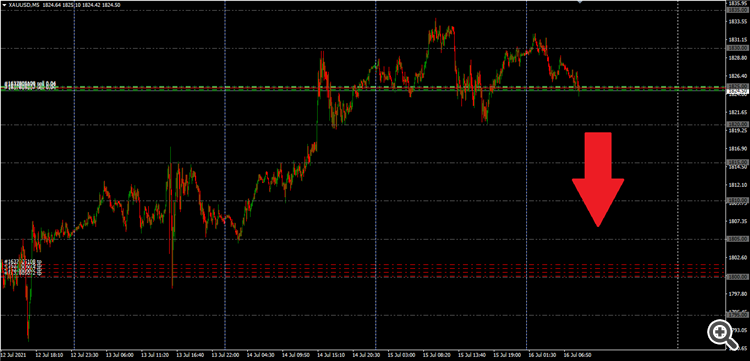Click the 15 Jul 19:00 time label
The image size is (750, 361).
pos(506,356)
